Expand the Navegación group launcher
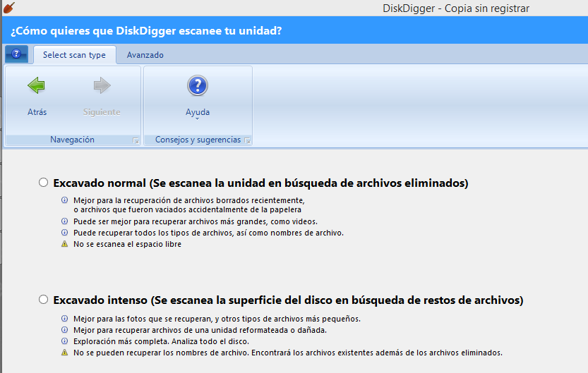The width and height of the screenshot is (588, 373). [x=136, y=141]
